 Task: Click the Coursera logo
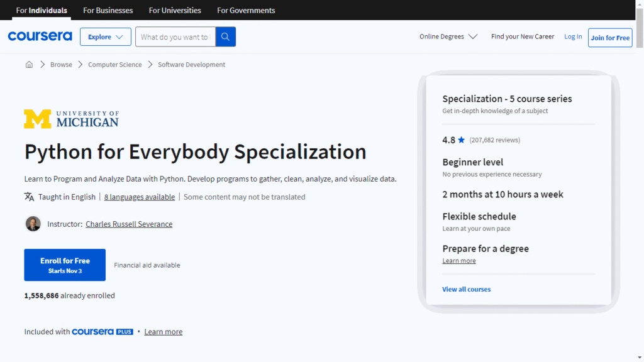(x=40, y=36)
